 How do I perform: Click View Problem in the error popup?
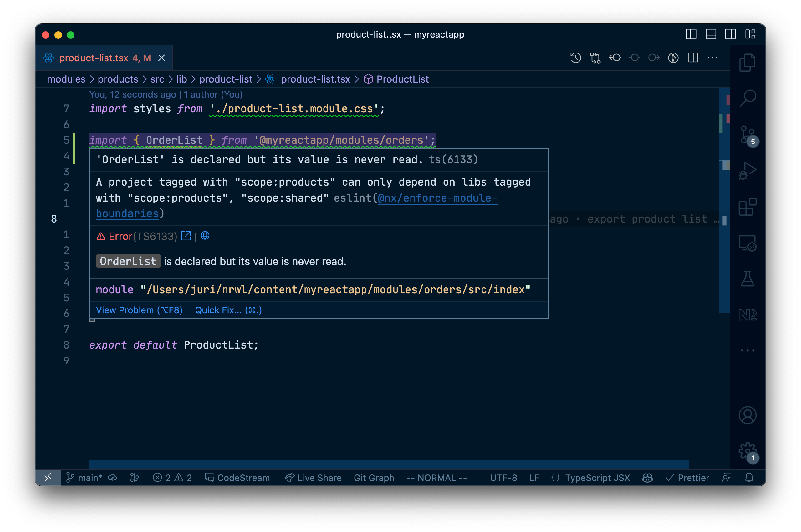(139, 310)
